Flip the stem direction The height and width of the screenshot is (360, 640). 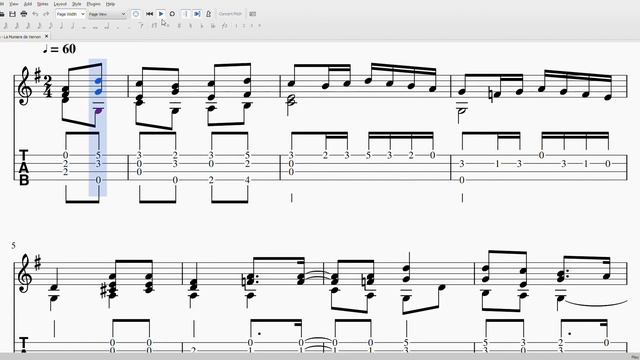(x=224, y=26)
